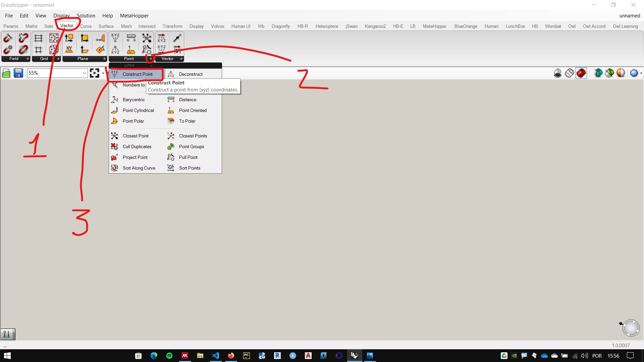Open the Point Groups component

191,146
